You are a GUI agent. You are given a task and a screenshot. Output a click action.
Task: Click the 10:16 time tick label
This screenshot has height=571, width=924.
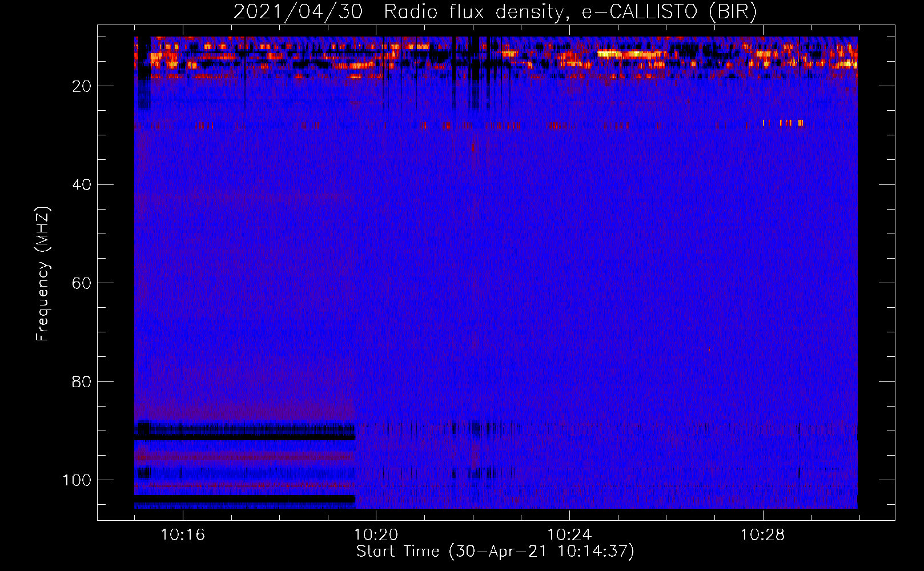point(183,535)
